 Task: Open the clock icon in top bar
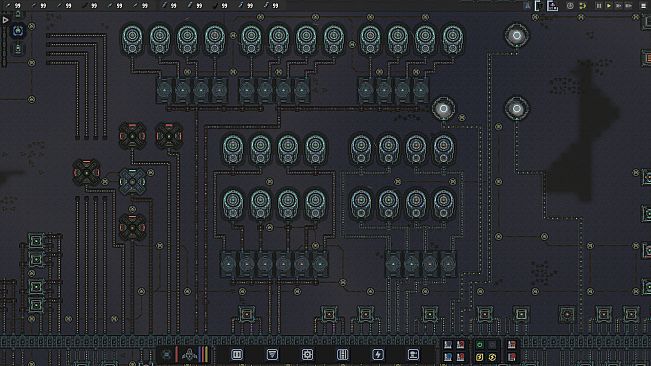tap(570, 6)
